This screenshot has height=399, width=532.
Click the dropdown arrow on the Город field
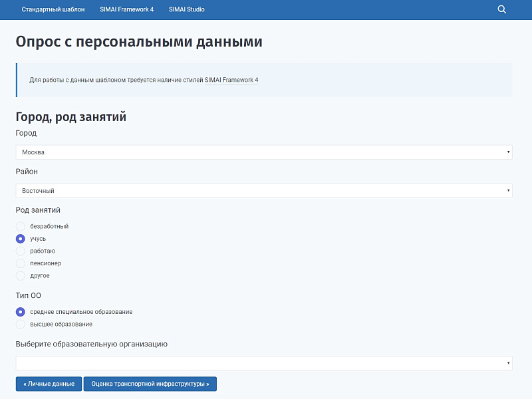point(507,152)
